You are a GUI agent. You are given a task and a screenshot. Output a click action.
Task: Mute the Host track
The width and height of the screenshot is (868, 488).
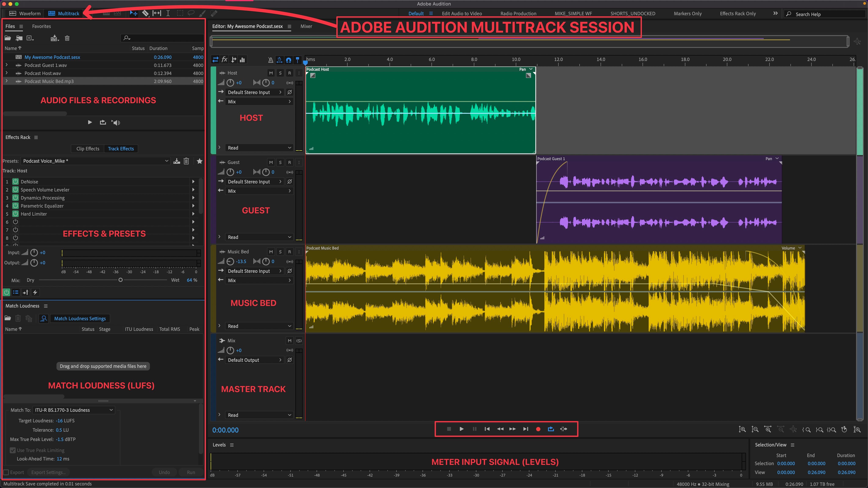(x=271, y=73)
